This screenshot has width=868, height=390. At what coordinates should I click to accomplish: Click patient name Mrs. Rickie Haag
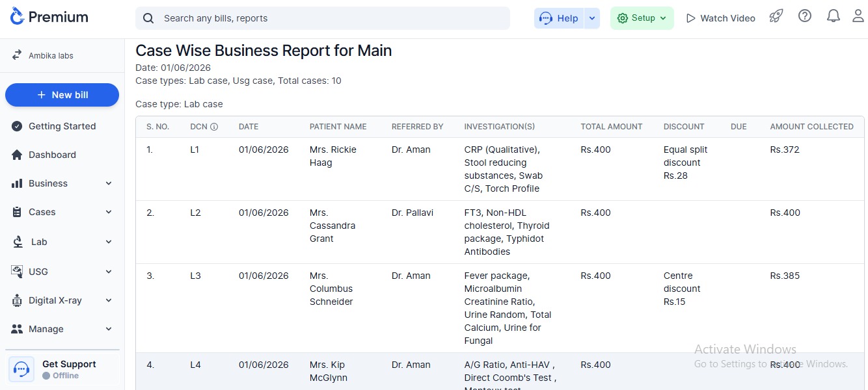333,156
